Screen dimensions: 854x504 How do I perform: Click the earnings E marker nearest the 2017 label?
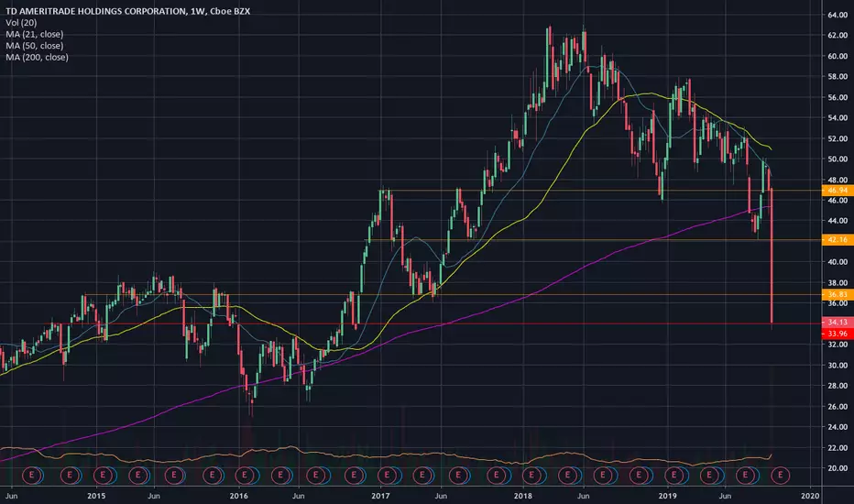(387, 475)
